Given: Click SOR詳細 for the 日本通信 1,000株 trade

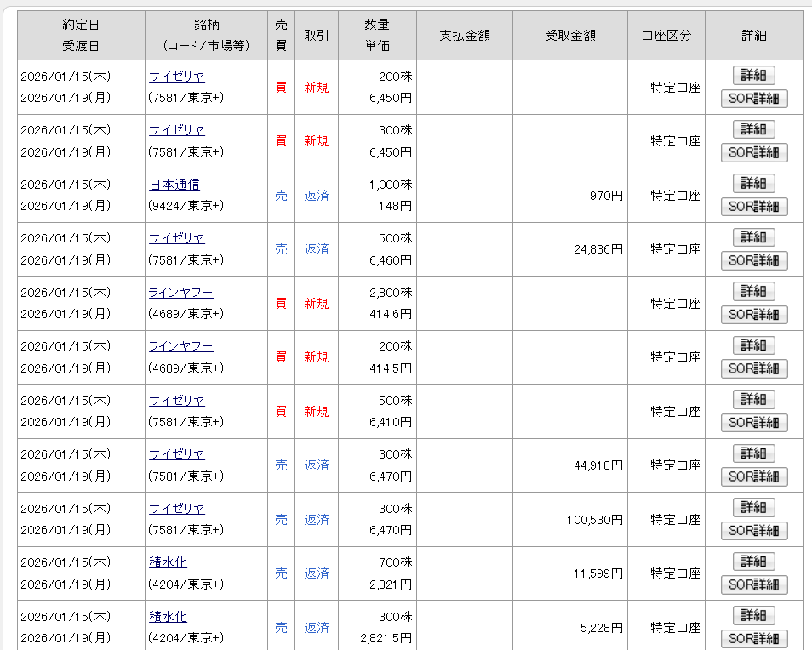Looking at the screenshot, I should pyautogui.click(x=753, y=207).
